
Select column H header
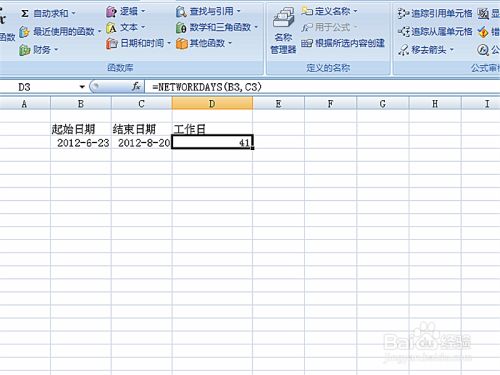point(435,104)
